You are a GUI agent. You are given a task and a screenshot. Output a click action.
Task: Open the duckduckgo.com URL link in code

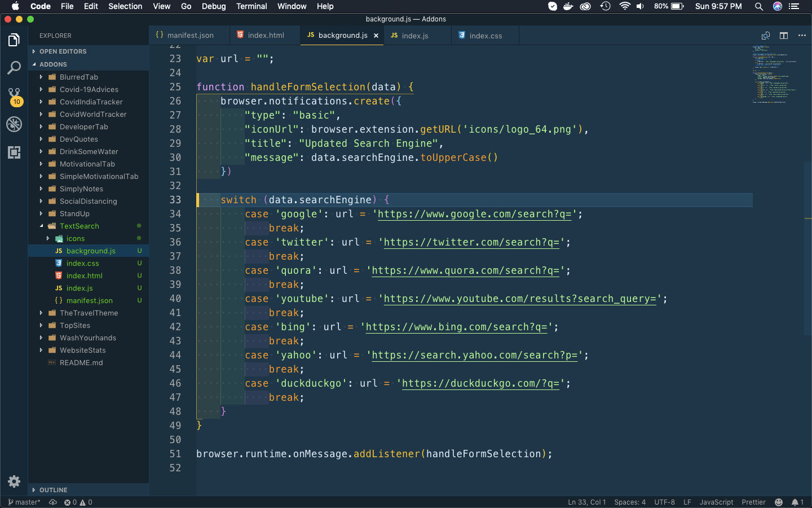click(x=481, y=383)
